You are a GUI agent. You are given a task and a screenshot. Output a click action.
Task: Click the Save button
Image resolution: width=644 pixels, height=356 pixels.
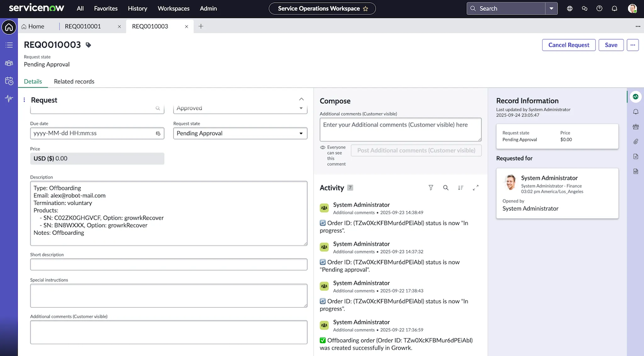tap(611, 45)
